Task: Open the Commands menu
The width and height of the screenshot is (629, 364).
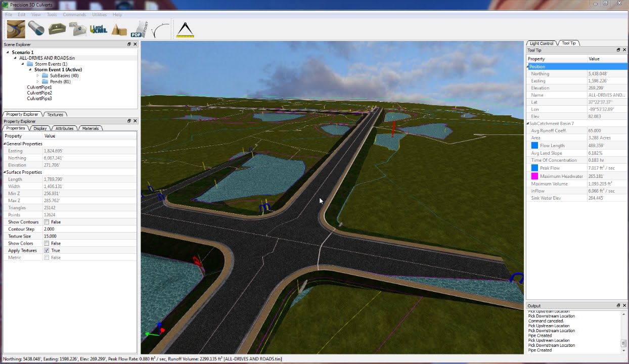Action: [x=74, y=15]
